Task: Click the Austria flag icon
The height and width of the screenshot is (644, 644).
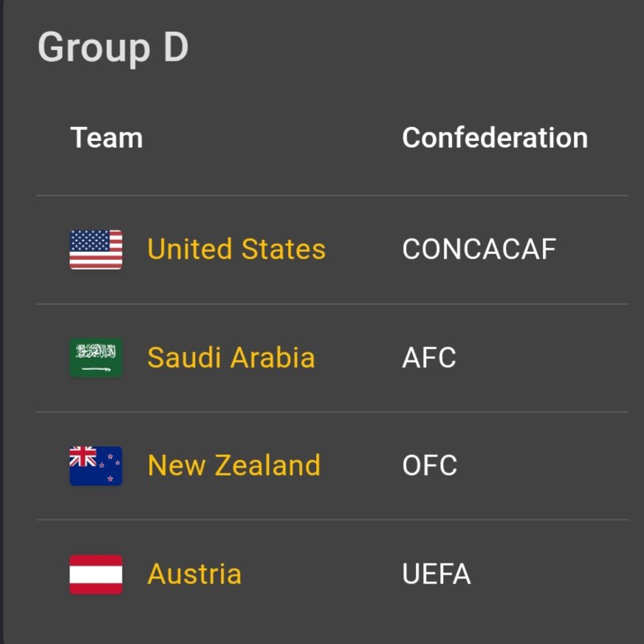Action: point(96,575)
